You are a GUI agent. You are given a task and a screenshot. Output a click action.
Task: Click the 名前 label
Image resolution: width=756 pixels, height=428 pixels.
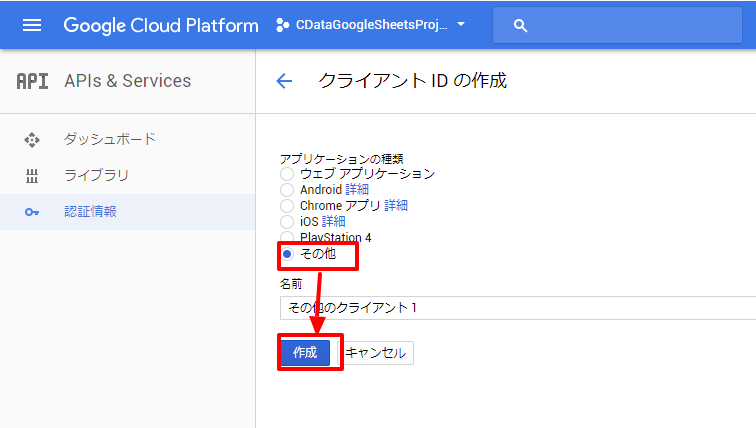tap(291, 284)
